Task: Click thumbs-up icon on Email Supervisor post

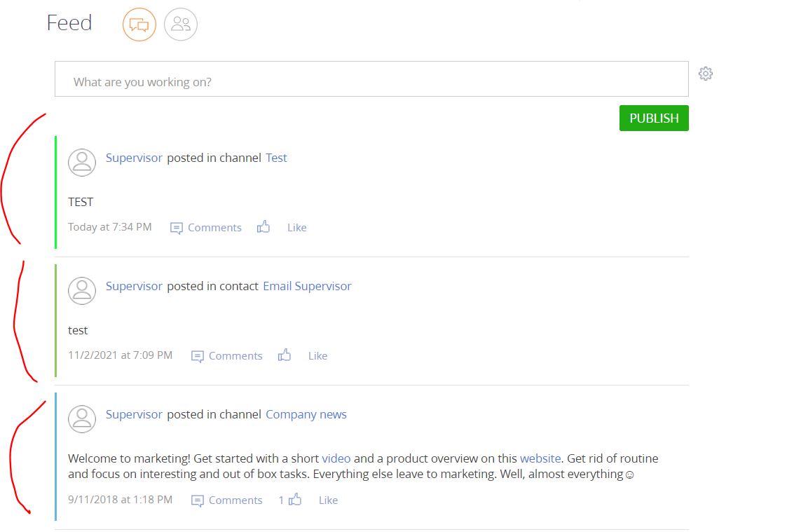Action: (x=285, y=355)
